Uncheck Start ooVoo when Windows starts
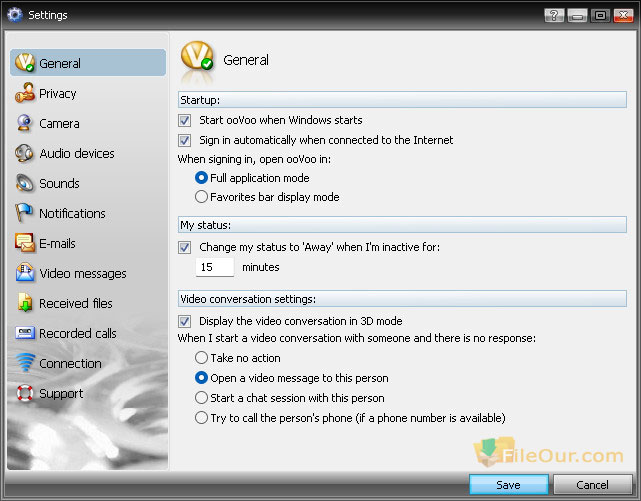 tap(184, 120)
